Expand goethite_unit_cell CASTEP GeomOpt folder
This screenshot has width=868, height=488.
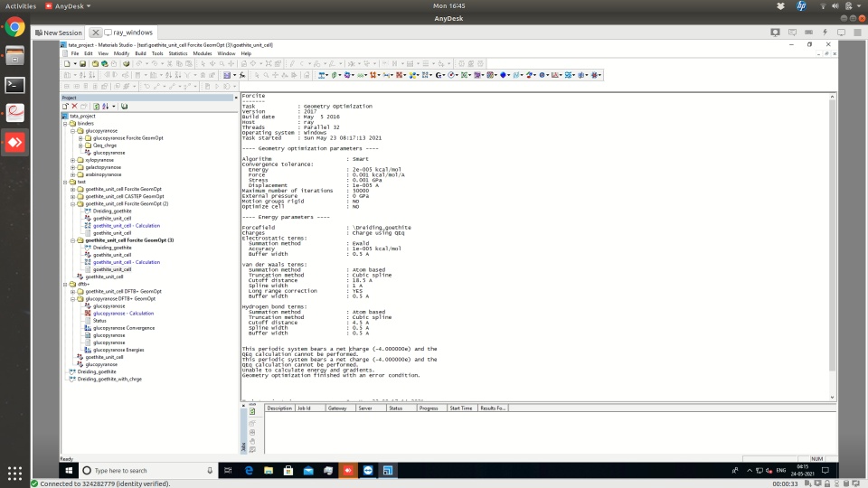tap(72, 196)
